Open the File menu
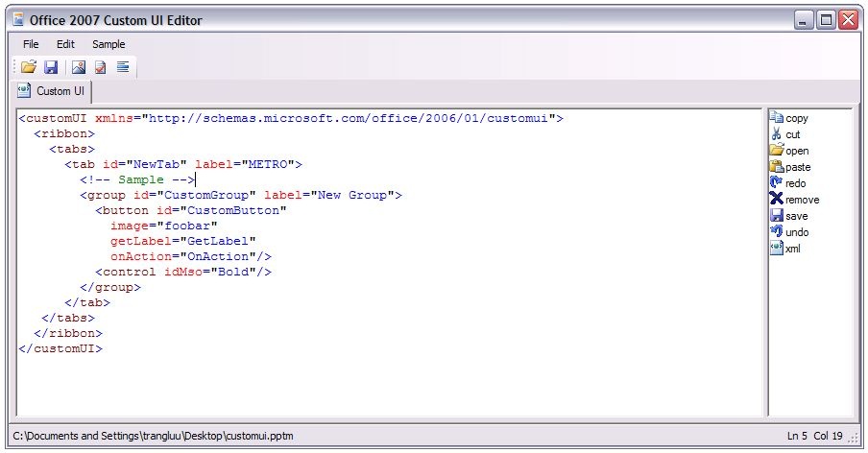This screenshot has width=868, height=453. (31, 44)
